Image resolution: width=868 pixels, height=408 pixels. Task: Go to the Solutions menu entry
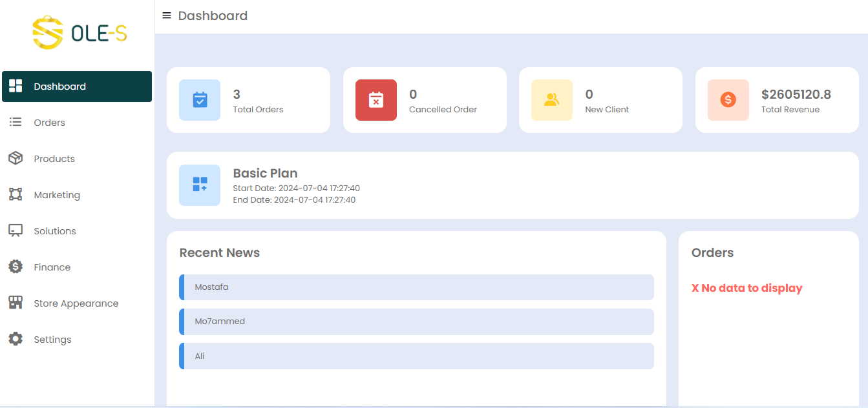click(x=55, y=231)
